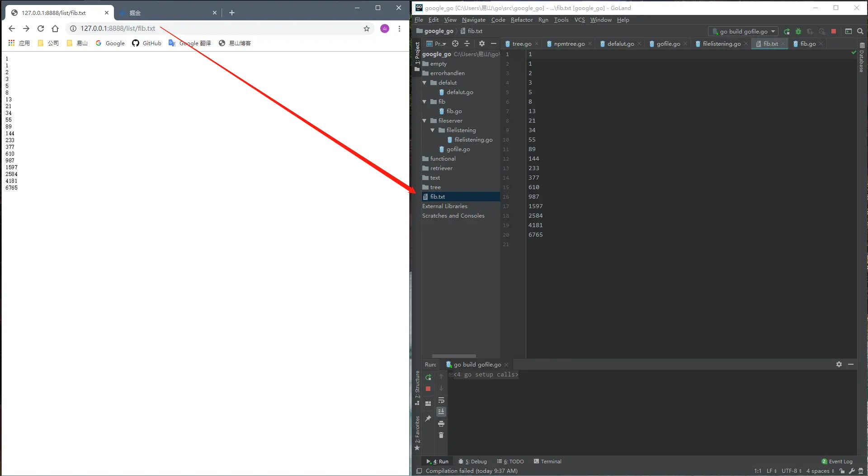Click the Hector inspector icon in status bar
The image size is (868, 476).
(861, 471)
